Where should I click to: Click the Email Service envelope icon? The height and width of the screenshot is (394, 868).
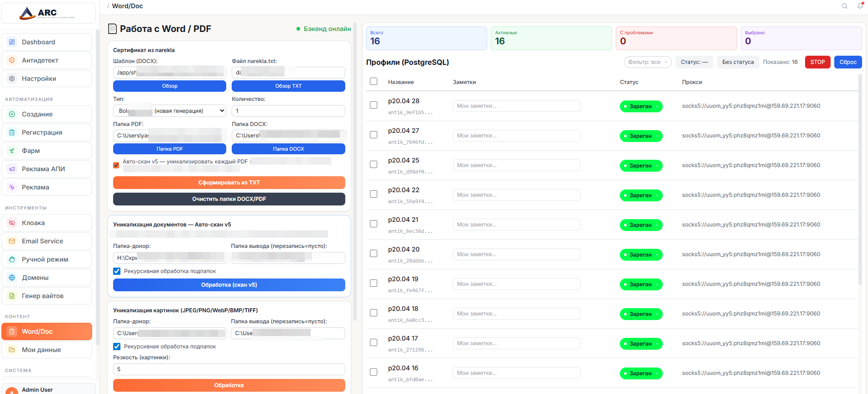point(12,241)
